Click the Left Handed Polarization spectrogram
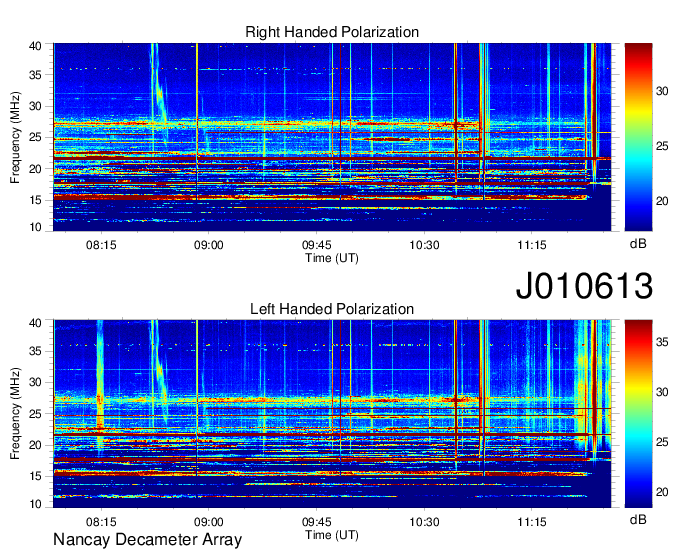The width and height of the screenshot is (680, 552). [332, 414]
